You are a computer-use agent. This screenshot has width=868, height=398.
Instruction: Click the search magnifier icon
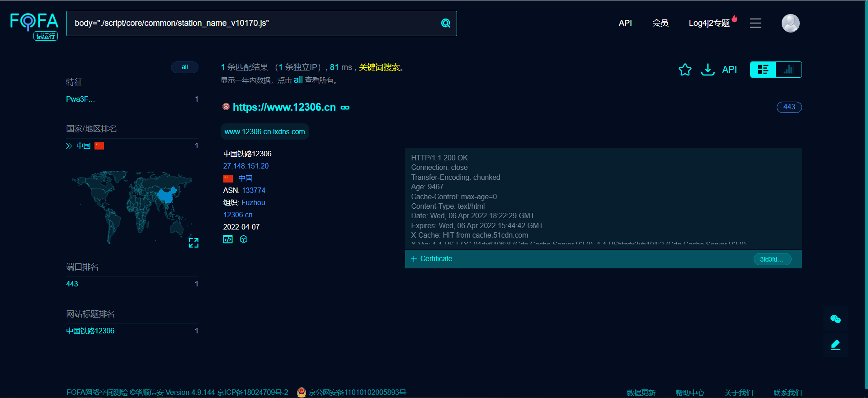(446, 23)
